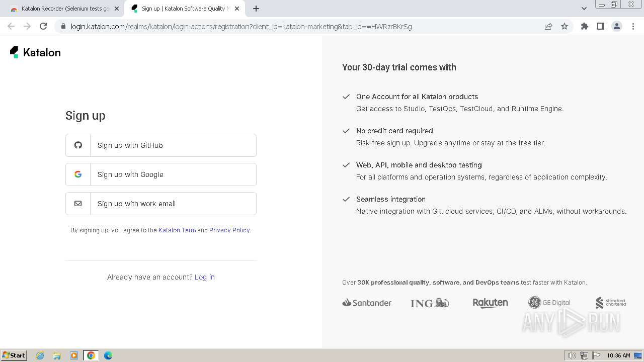Open the Extensions puzzle icon
Screen dimensions: 644x362
(x=585, y=27)
